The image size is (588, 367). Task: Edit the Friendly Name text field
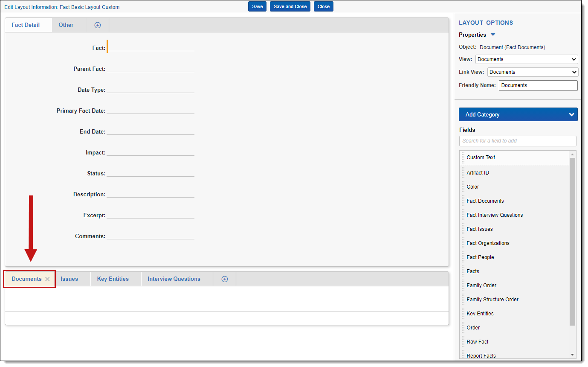coord(538,85)
